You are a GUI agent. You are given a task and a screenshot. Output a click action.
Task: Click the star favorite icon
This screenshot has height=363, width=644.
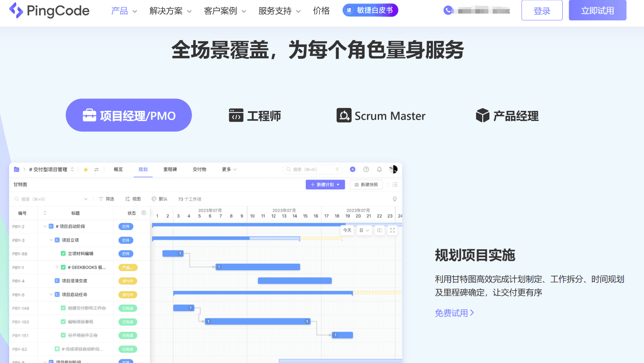click(86, 170)
